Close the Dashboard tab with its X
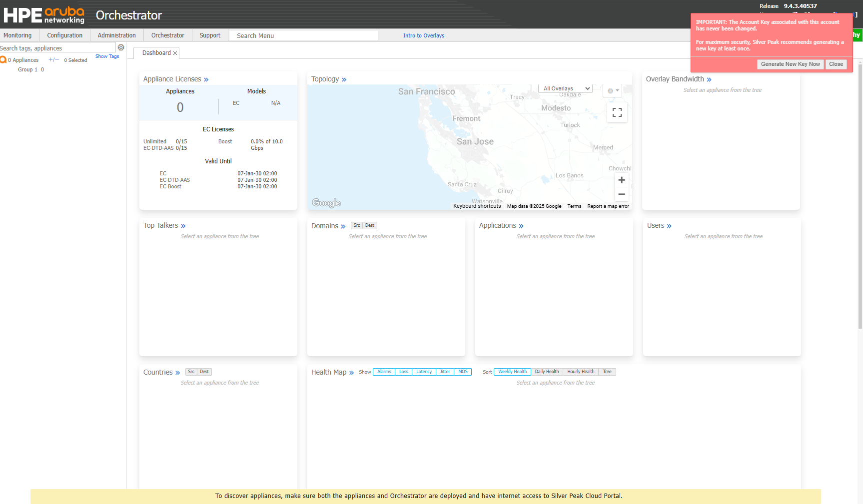863x504 pixels. (175, 53)
